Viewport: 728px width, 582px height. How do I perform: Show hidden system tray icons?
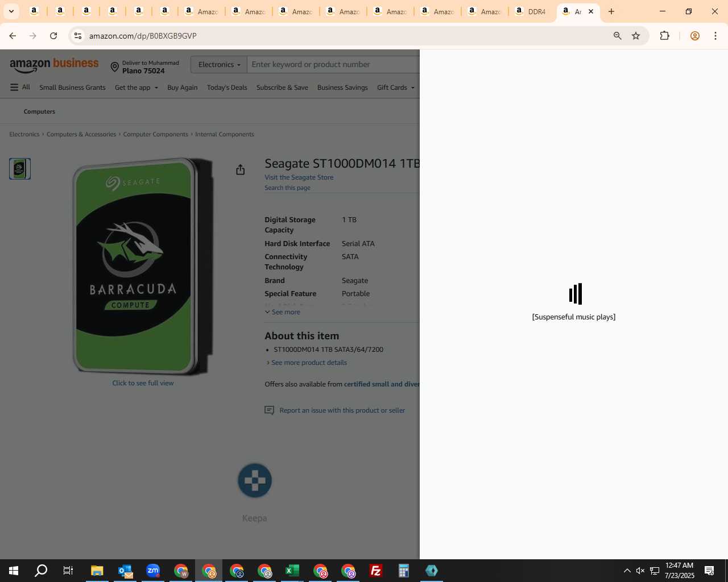627,571
